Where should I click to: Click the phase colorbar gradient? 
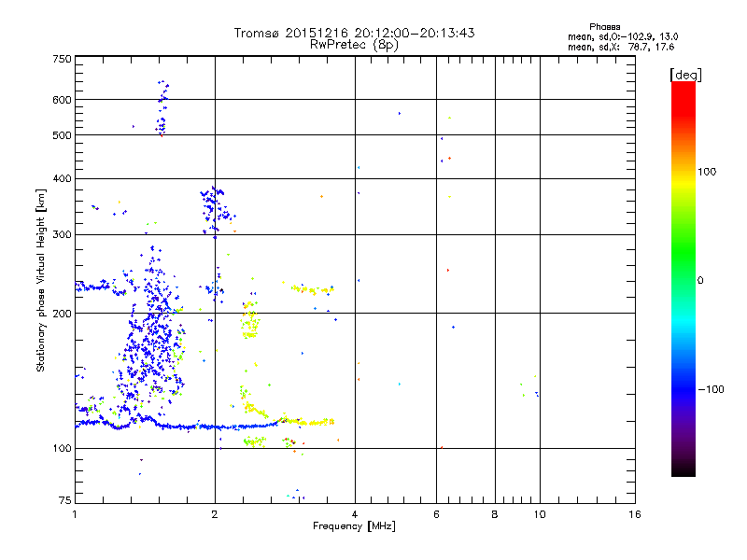[684, 278]
